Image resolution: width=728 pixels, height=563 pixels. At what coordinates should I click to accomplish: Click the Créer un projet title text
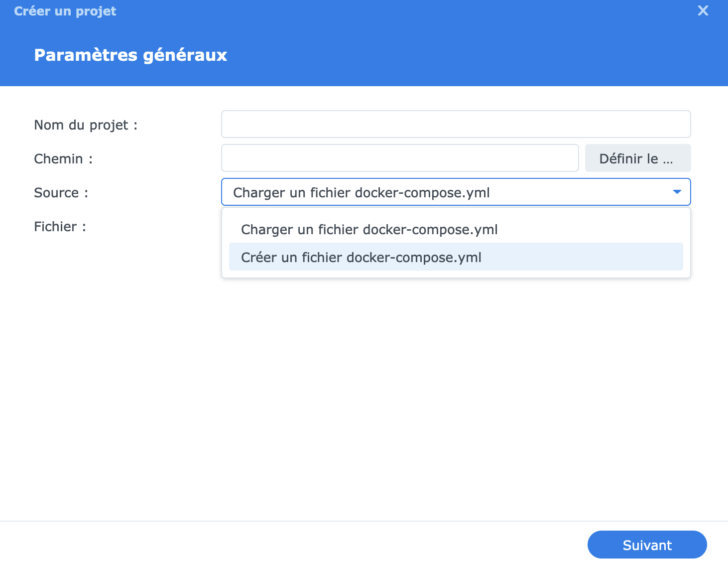pyautogui.click(x=65, y=11)
